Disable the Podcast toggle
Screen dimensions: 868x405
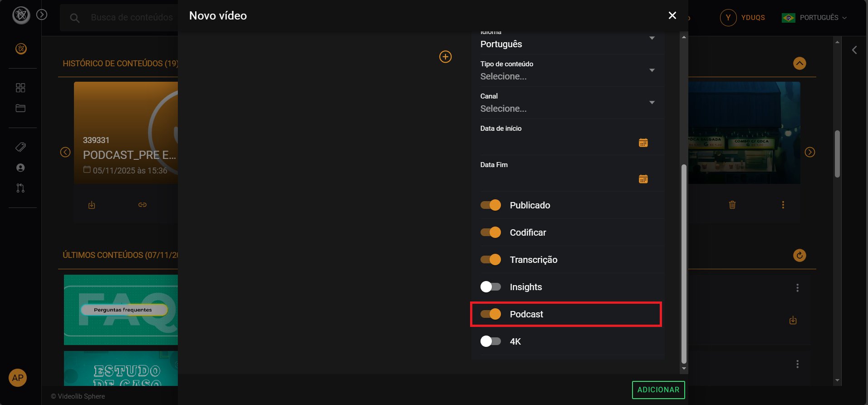tap(490, 314)
